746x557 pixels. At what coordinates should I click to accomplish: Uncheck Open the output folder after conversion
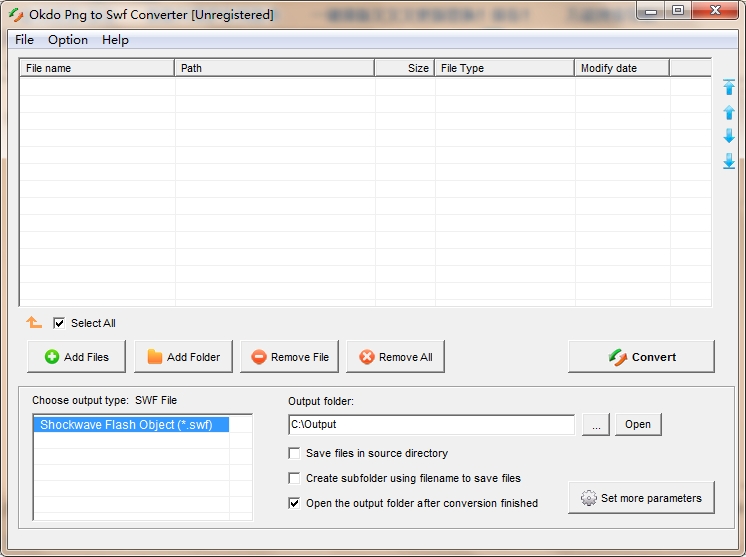coord(294,503)
